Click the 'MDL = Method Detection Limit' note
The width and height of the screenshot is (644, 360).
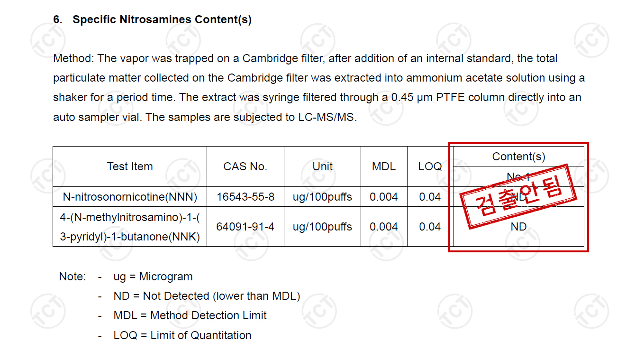[190, 315]
